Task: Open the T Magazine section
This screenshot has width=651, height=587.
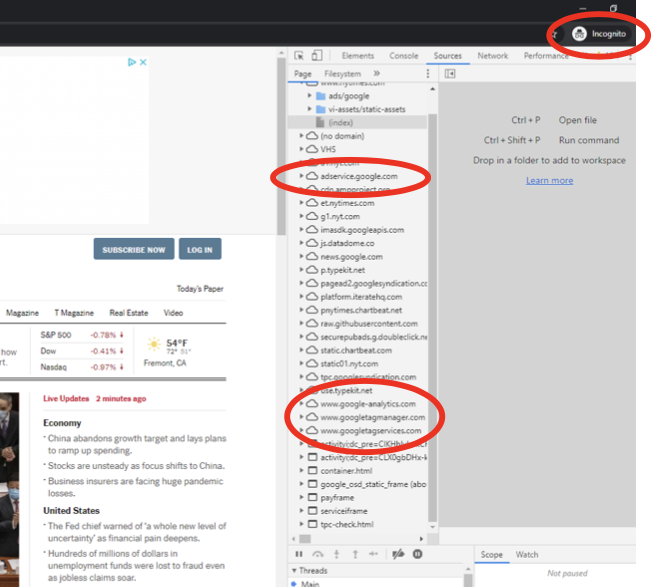Action: point(74,313)
